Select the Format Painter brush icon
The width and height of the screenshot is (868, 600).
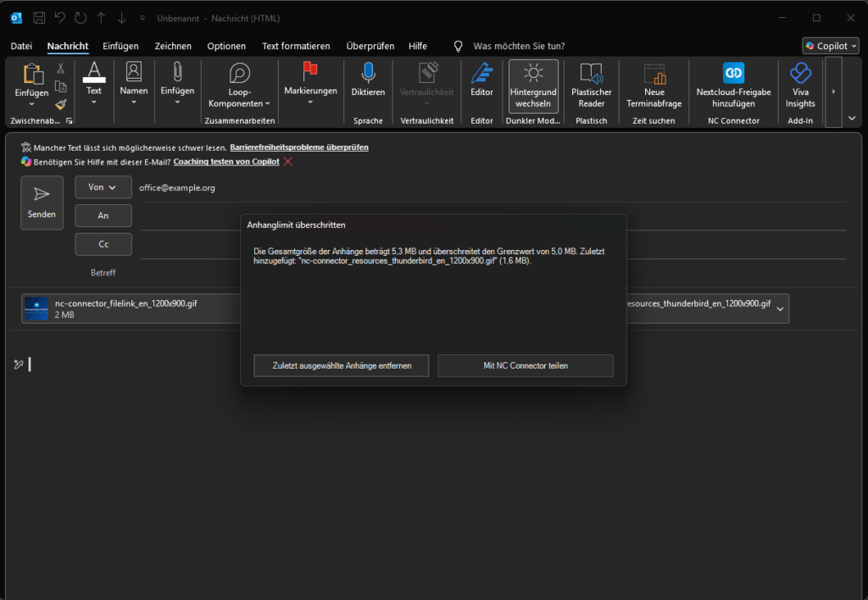point(61,104)
